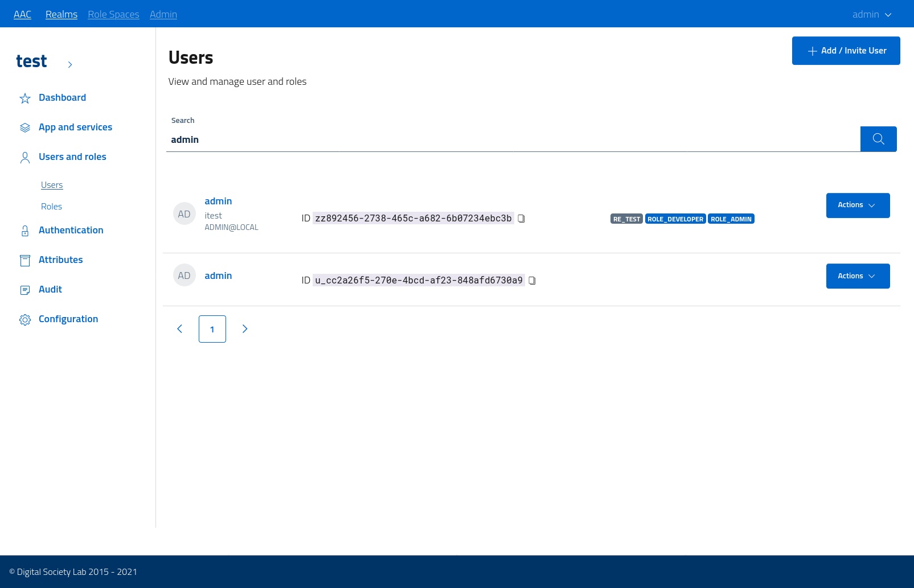Copy the ID zz892456-2738 with clipboard icon
This screenshot has width=914, height=588.
(521, 219)
